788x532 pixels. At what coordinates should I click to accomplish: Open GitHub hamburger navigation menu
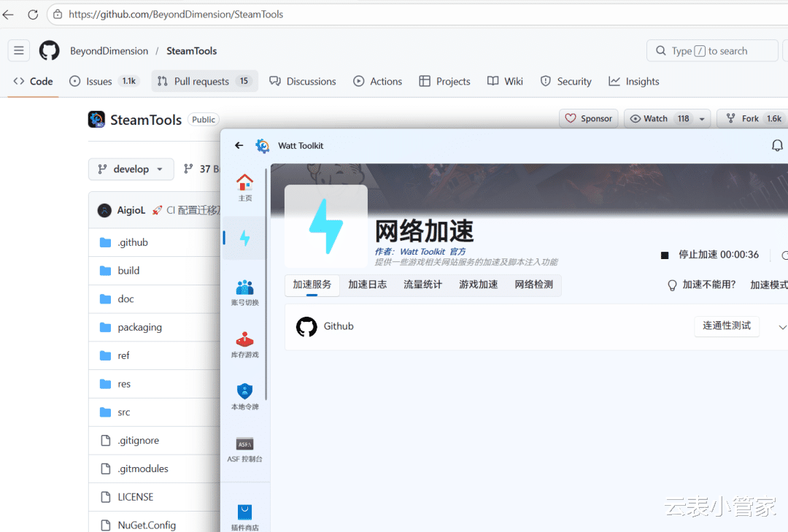coord(18,50)
